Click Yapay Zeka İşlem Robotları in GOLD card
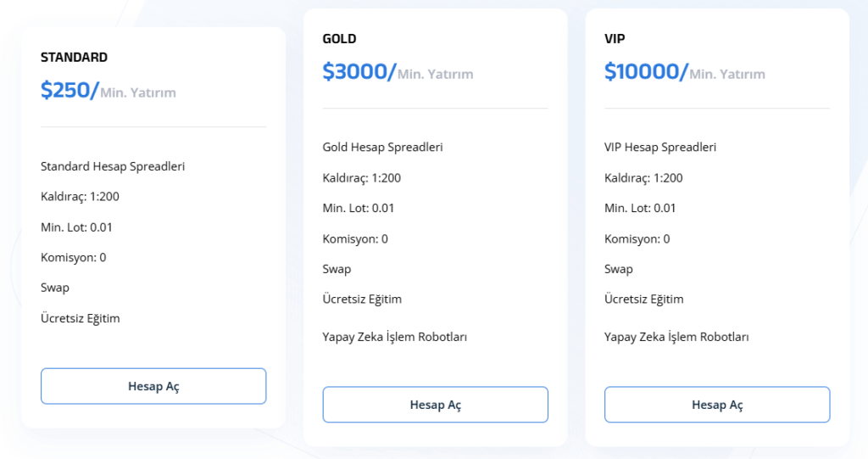The height and width of the screenshot is (459, 868). coord(395,337)
